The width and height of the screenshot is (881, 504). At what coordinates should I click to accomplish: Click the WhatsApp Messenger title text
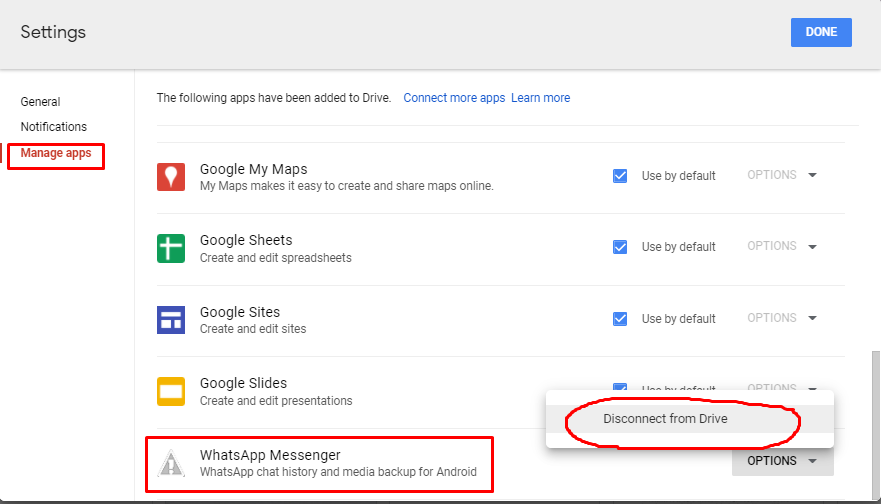point(270,455)
